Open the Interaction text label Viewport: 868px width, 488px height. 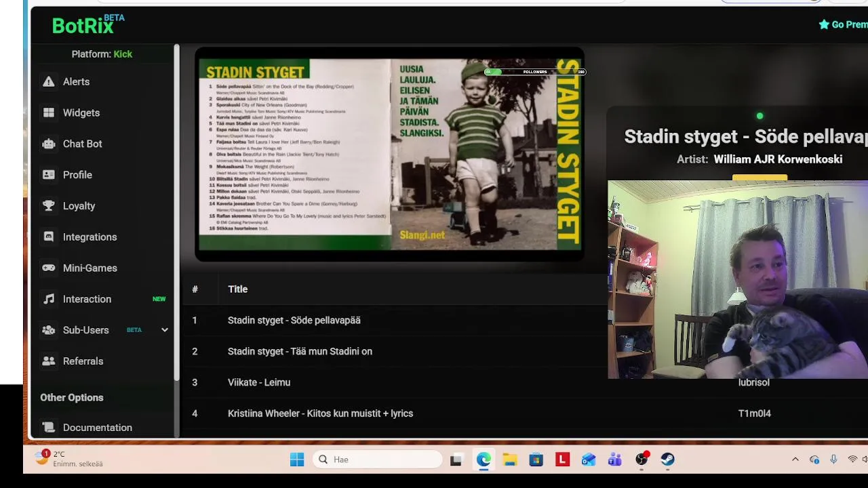tap(87, 299)
